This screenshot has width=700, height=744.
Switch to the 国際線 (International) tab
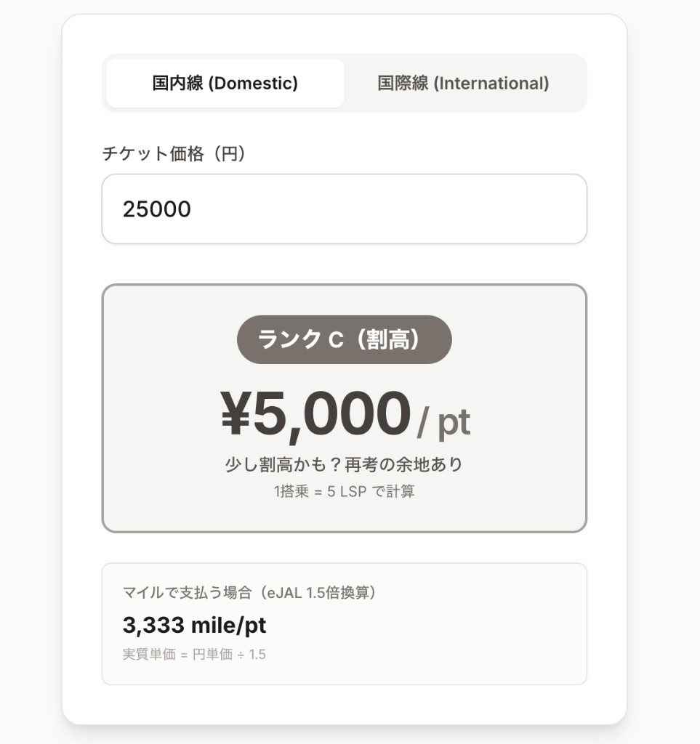(x=463, y=84)
